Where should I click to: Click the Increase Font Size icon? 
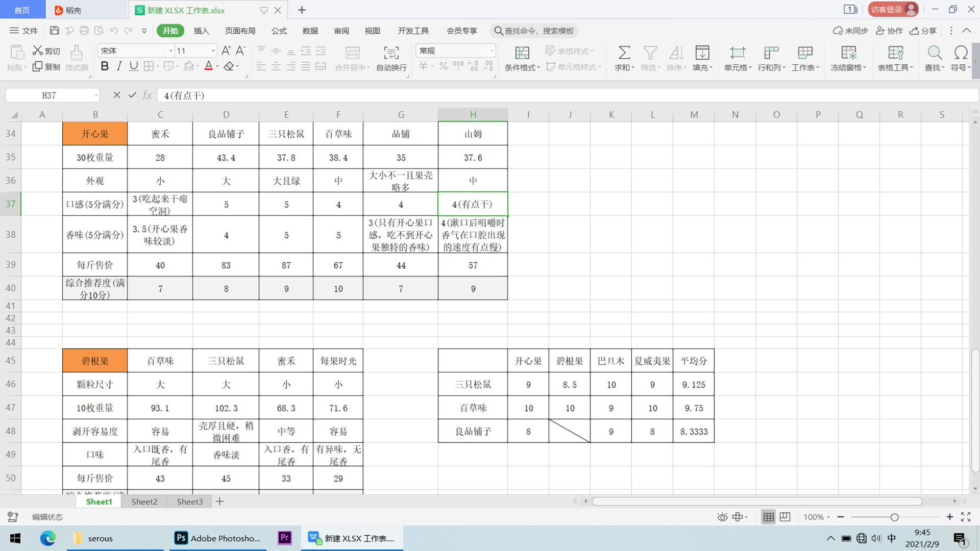[x=226, y=50]
